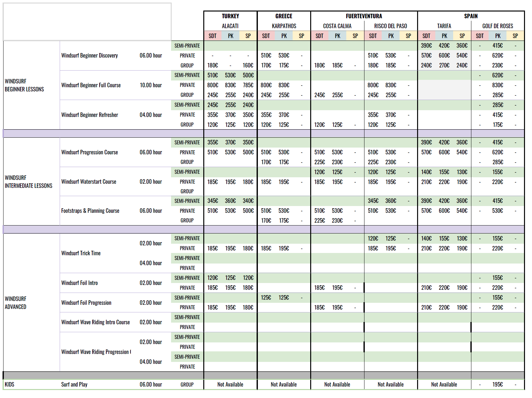Screen dimensions: 532x398
Task: Select the 360€ Risco del Paso PK Footstraps price
Action: click(x=391, y=201)
